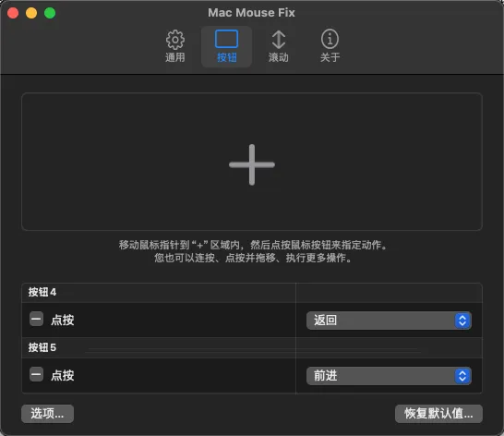Screen dimensions: 504x436
Task: Open the 关于 info icon
Action: [330, 39]
